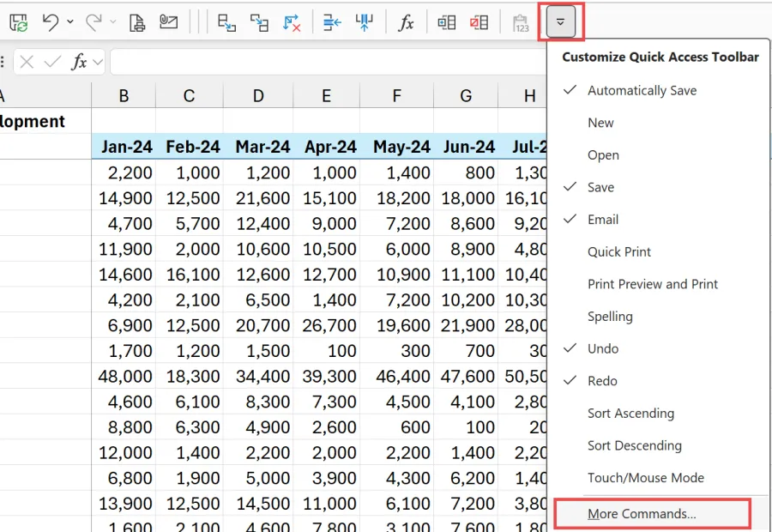Uncheck Automatically Save option

(642, 91)
